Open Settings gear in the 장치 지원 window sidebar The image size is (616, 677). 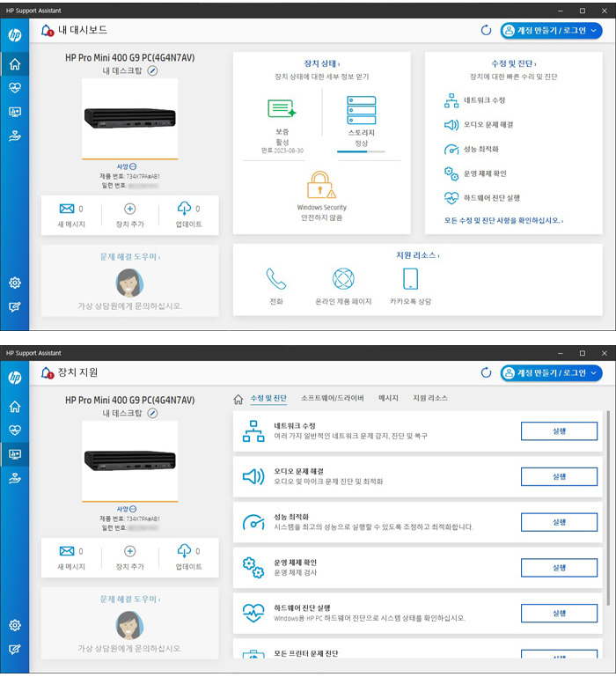(x=15, y=625)
